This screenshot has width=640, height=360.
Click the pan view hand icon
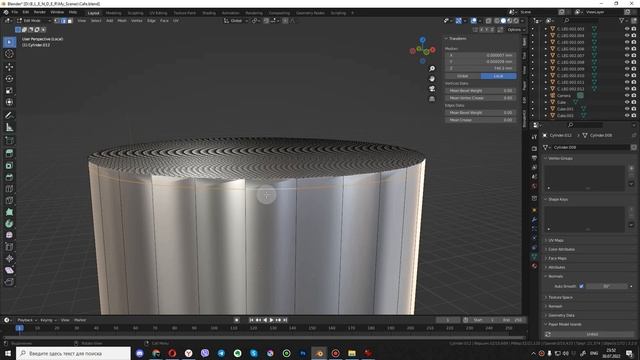coord(432,78)
